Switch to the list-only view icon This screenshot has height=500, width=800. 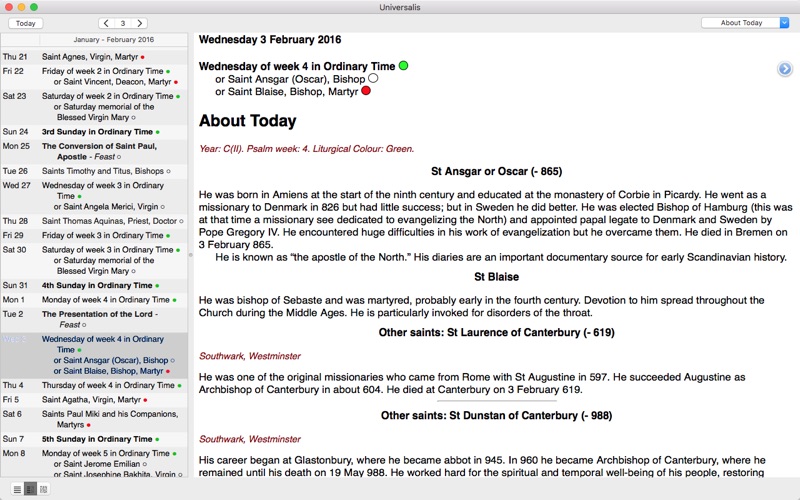click(x=17, y=490)
